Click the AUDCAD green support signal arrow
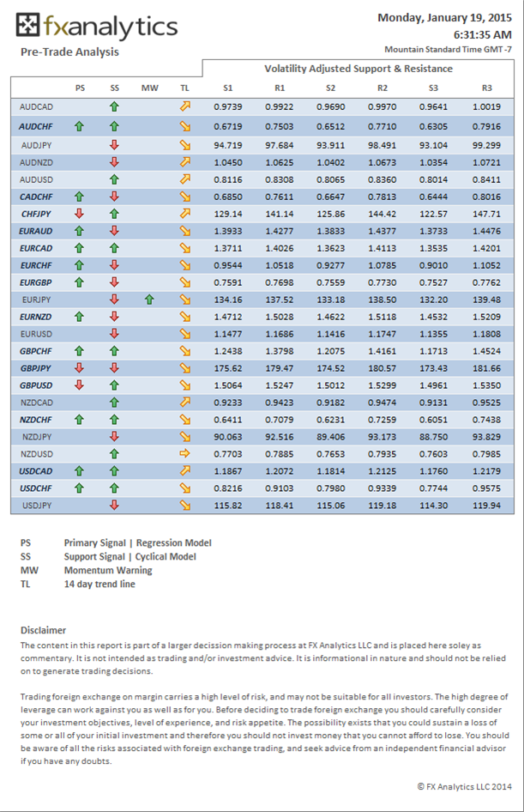Image resolution: width=524 pixels, height=812 pixels. tap(114, 106)
